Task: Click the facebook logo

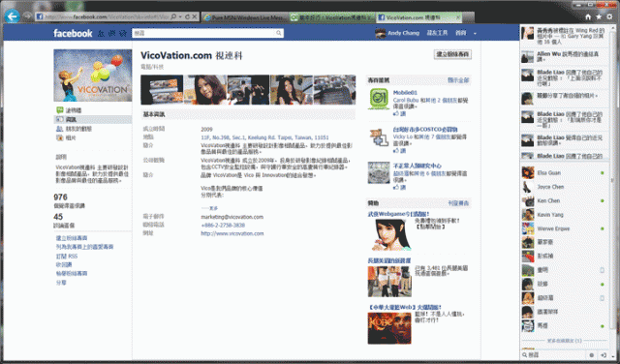Action: click(73, 33)
